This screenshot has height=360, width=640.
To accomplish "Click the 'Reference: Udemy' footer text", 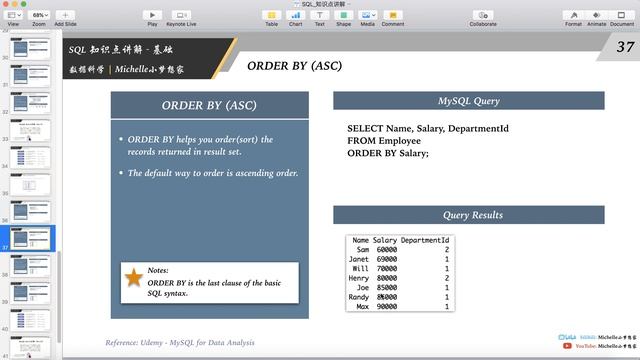I will pos(180,342).
